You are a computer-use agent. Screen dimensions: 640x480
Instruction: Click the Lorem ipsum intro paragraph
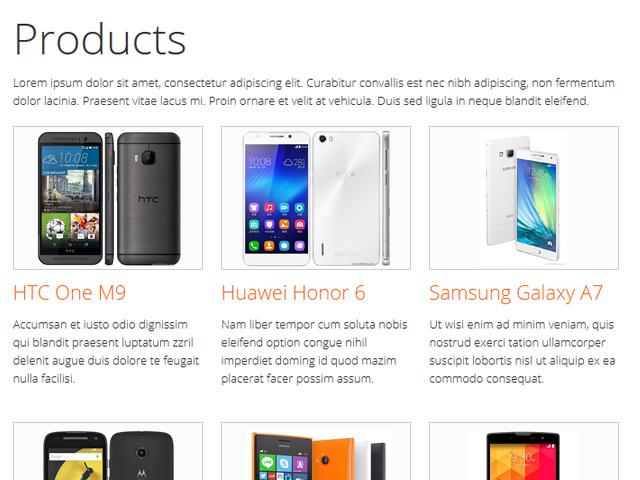coord(314,92)
